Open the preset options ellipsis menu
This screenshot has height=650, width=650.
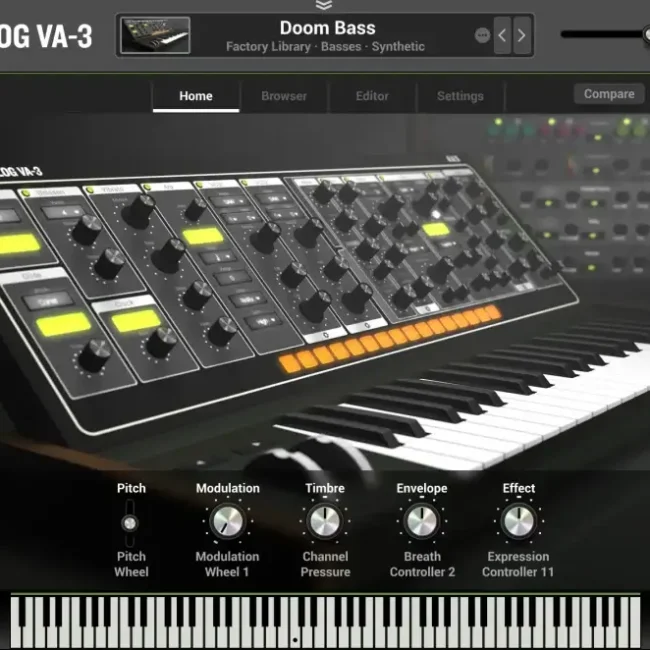pos(483,35)
